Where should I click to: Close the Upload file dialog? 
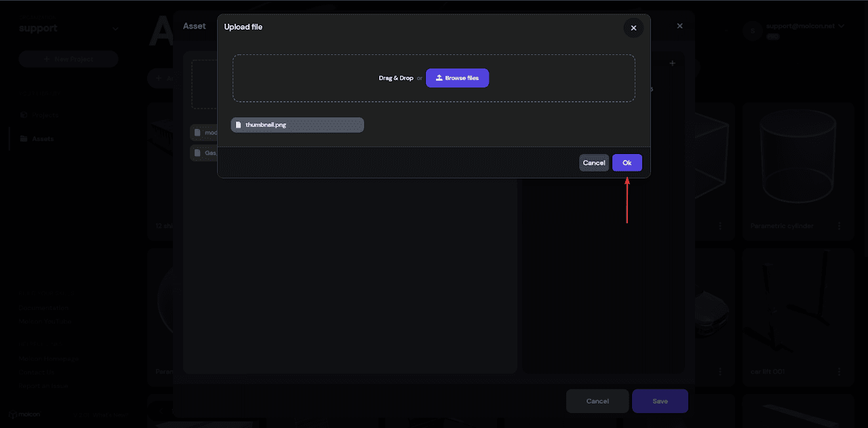pos(633,28)
